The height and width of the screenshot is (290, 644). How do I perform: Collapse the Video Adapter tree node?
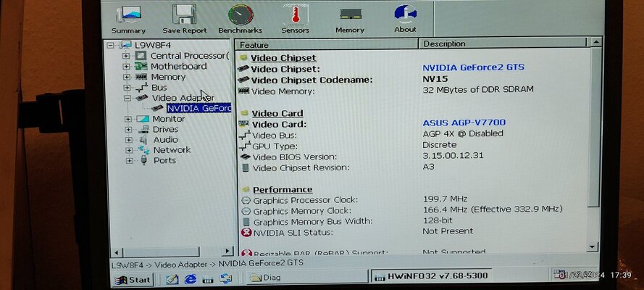click(x=127, y=98)
